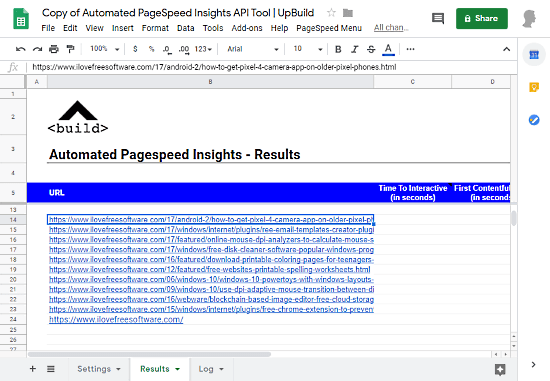Click the document title text
550x381 pixels.
tap(178, 13)
